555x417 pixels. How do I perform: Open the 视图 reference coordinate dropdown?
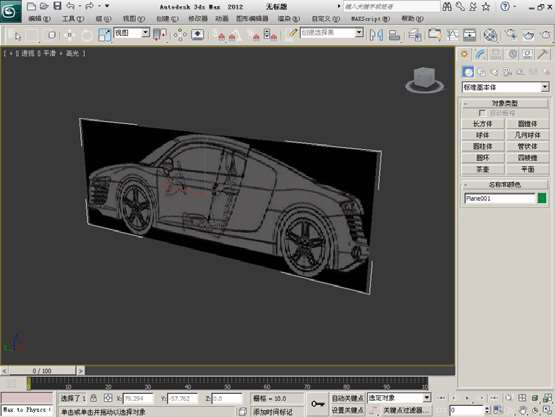pos(131,33)
